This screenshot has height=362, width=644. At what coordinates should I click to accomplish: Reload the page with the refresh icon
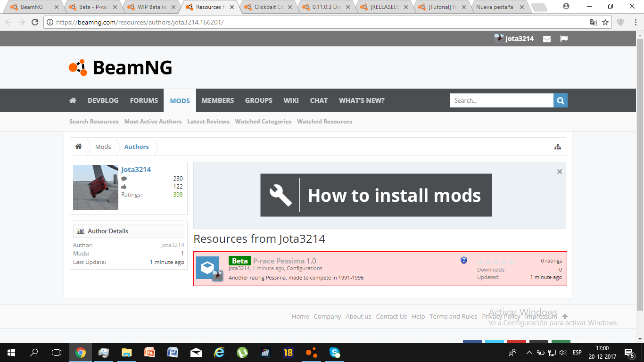(x=35, y=22)
